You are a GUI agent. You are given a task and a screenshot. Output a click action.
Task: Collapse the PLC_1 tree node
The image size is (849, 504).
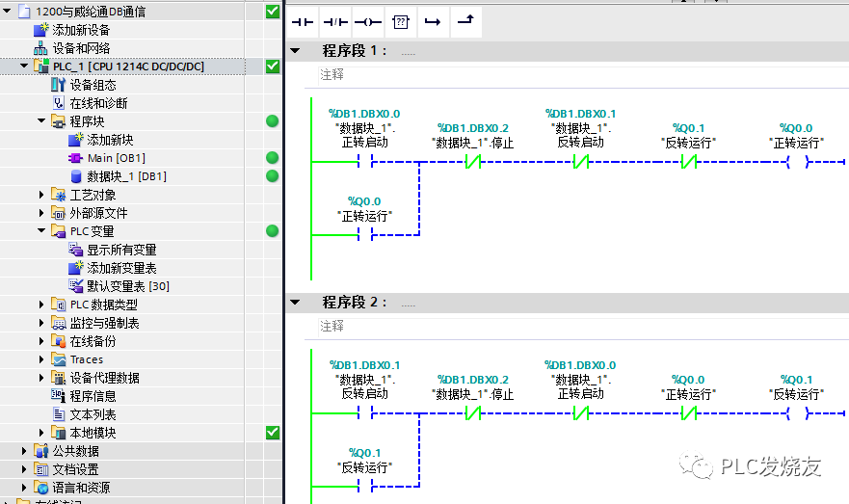coord(24,66)
